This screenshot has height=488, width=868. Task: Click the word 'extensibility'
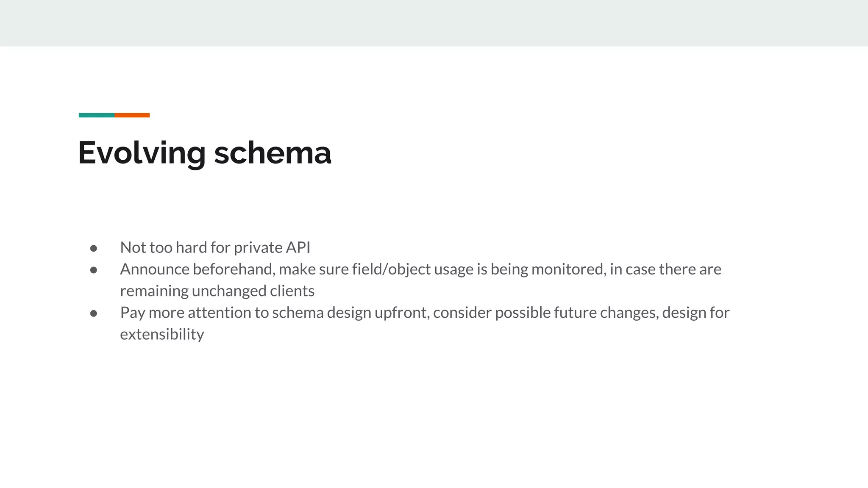click(162, 334)
